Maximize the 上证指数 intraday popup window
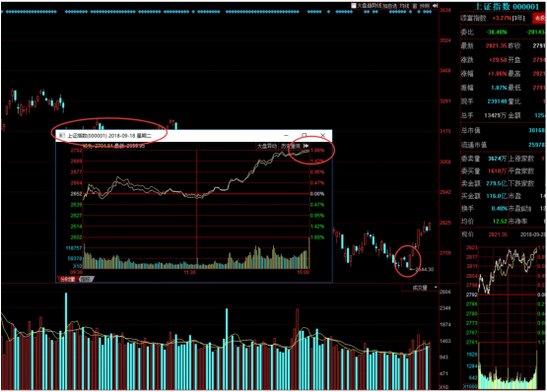Screen dimensions: 547x392 point(305,135)
